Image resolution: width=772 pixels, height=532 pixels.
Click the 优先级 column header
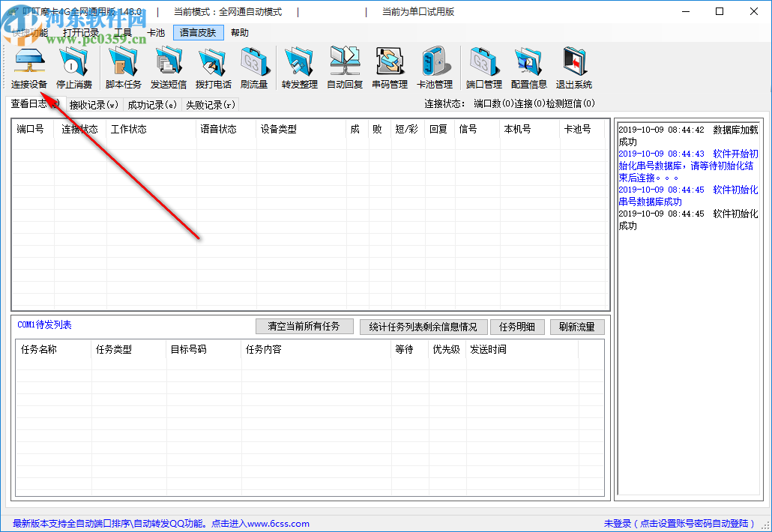coord(447,349)
